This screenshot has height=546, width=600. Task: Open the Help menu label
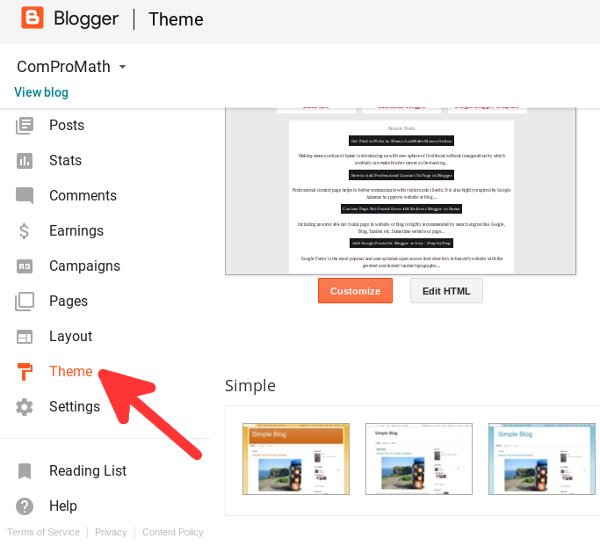(63, 506)
